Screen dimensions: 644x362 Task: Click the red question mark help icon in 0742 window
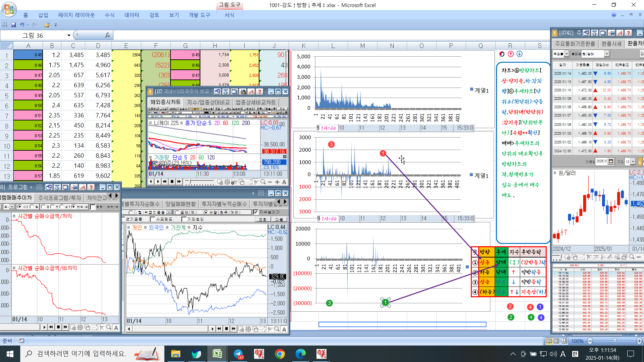point(628,33)
